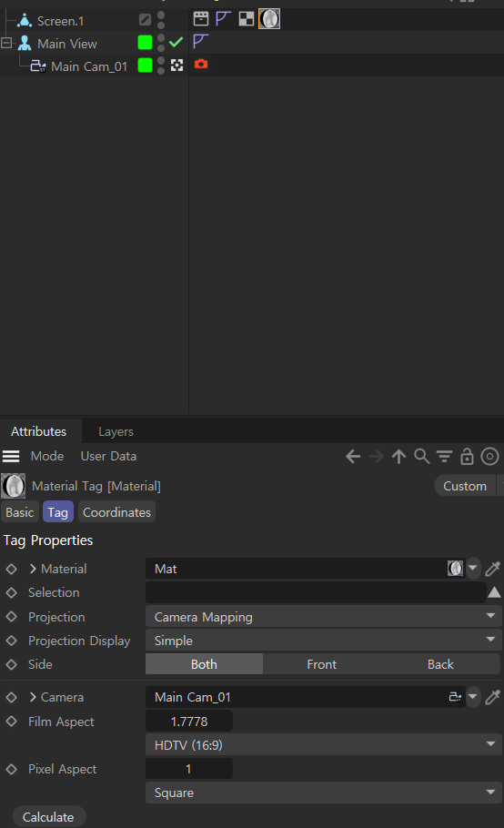The image size is (504, 828).
Task: Click the circular new-manager icon in Attributes toolbar
Action: tap(489, 456)
